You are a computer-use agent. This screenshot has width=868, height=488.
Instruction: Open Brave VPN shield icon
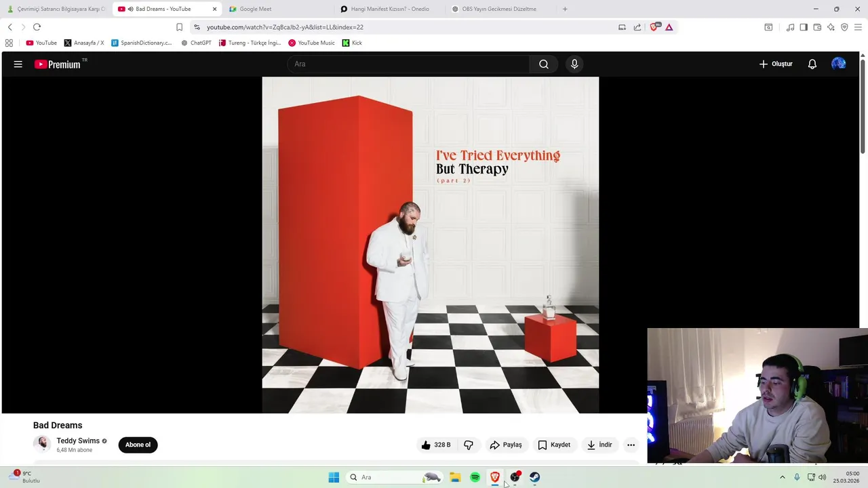click(844, 27)
